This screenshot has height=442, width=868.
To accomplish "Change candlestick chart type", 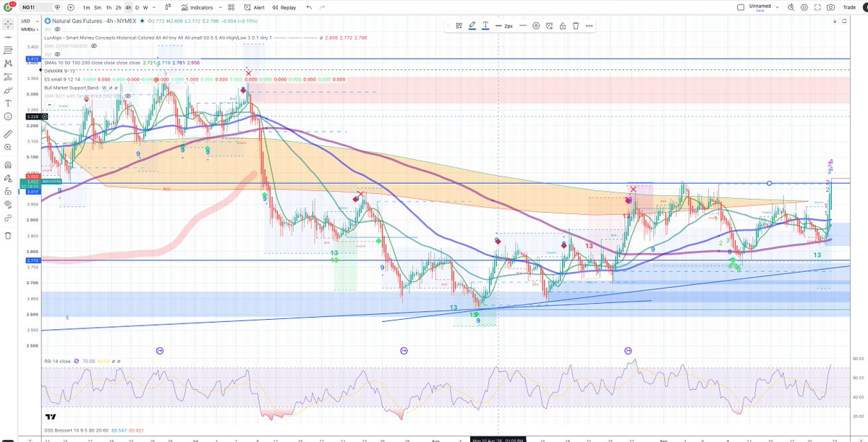I will [x=169, y=7].
